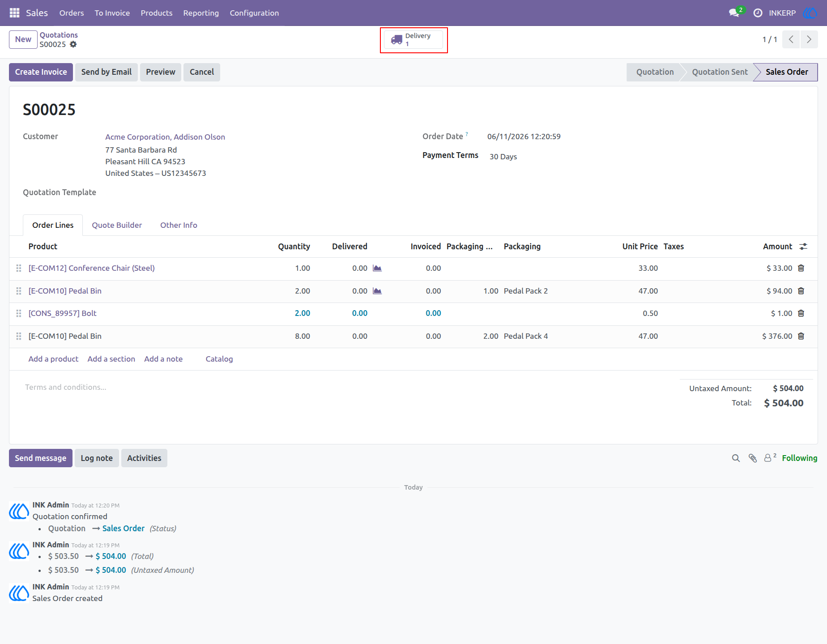Open the Products menu
The height and width of the screenshot is (644, 827).
157,13
